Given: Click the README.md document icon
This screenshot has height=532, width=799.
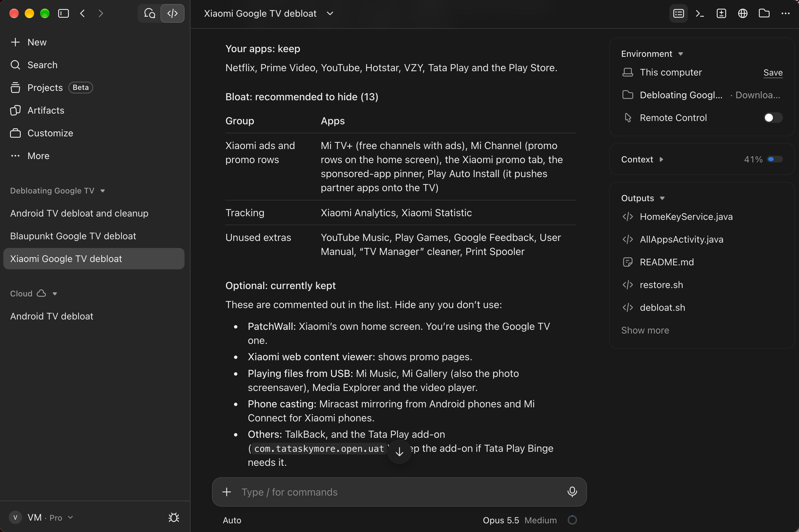Looking at the screenshot, I should coord(627,262).
